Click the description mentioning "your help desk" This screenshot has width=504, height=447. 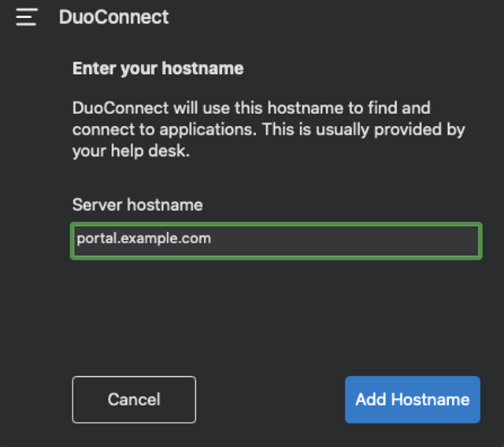click(269, 129)
